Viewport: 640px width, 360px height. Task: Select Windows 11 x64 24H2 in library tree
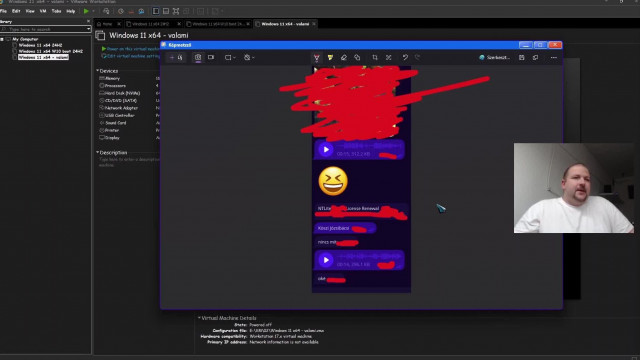[x=40, y=45]
